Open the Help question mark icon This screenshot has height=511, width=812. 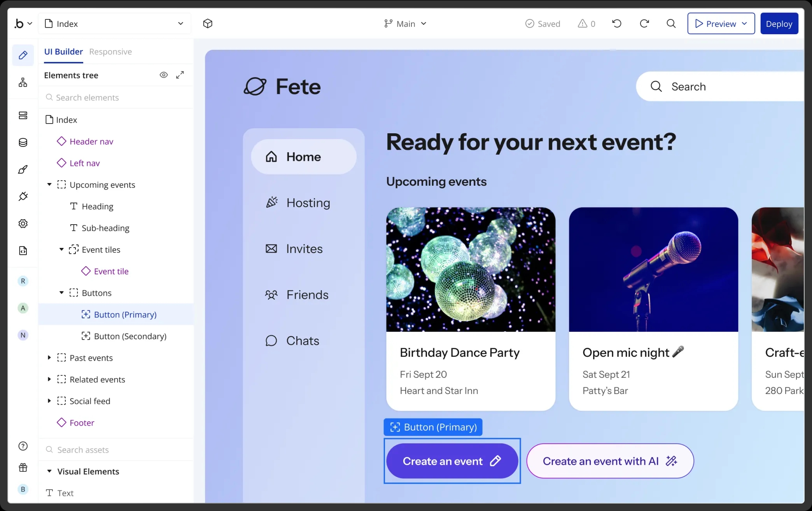23,446
